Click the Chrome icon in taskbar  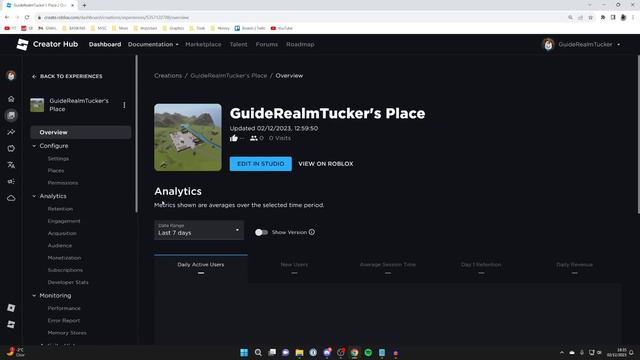click(x=354, y=353)
